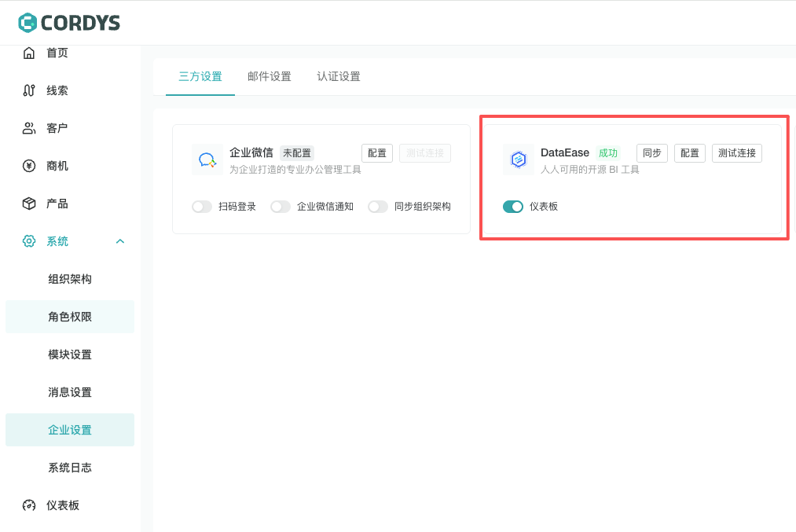
Task: Click the 线索 leads icon in sidebar
Action: pyautogui.click(x=29, y=90)
